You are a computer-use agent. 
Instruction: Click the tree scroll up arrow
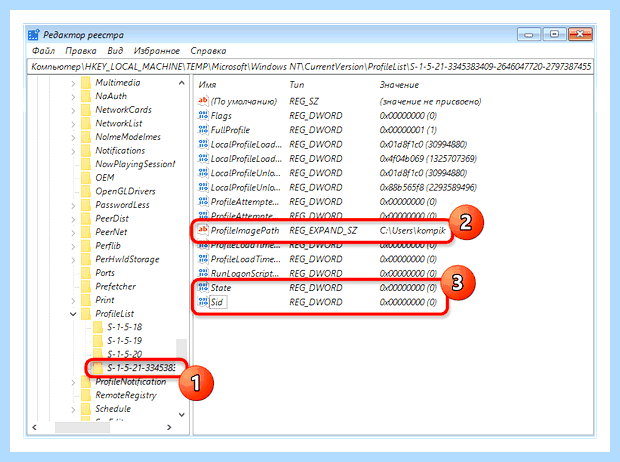181,83
